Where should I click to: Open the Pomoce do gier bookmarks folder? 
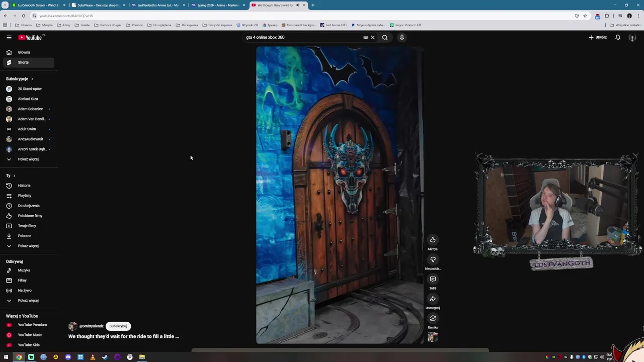tap(108, 25)
